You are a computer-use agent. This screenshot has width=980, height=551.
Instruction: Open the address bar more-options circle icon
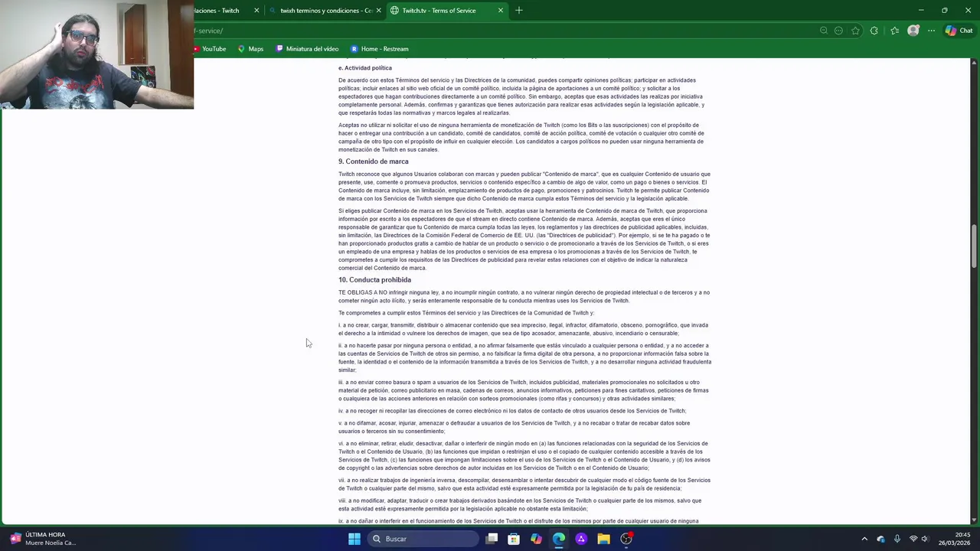coord(838,31)
